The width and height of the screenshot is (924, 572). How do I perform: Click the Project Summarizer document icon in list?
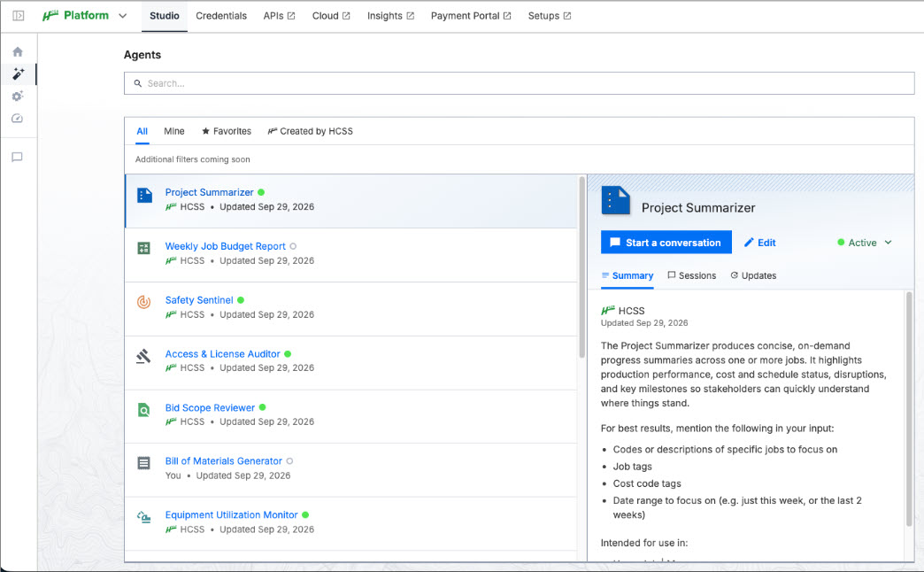coord(144,195)
